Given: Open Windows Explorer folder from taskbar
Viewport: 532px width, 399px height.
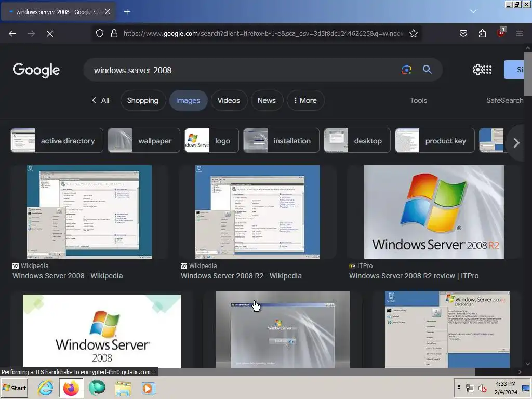Looking at the screenshot, I should tap(123, 389).
